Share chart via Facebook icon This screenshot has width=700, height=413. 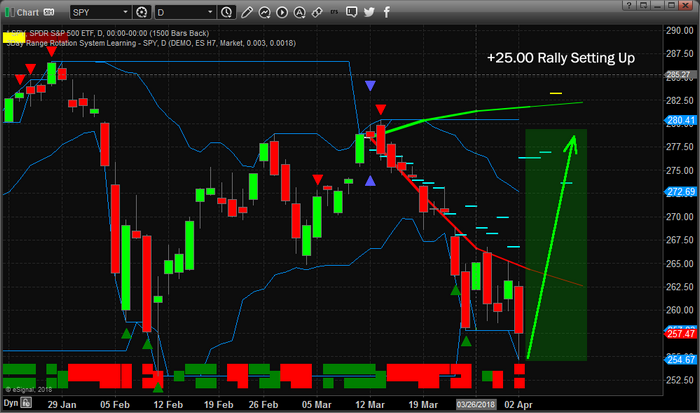387,12
